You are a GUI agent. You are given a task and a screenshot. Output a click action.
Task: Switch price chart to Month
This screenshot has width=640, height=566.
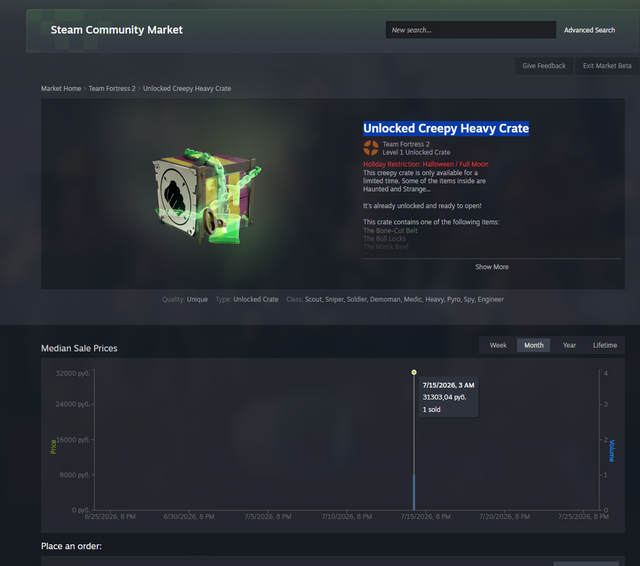coord(533,345)
